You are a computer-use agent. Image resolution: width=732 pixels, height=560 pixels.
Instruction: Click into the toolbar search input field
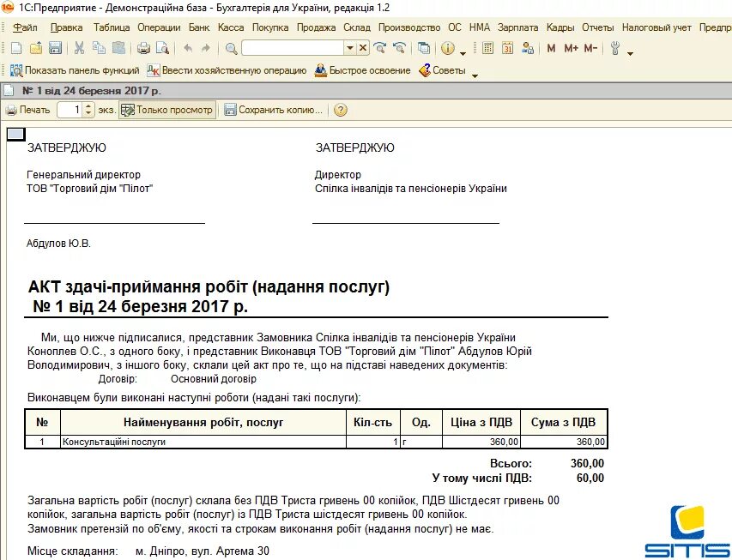(x=293, y=48)
